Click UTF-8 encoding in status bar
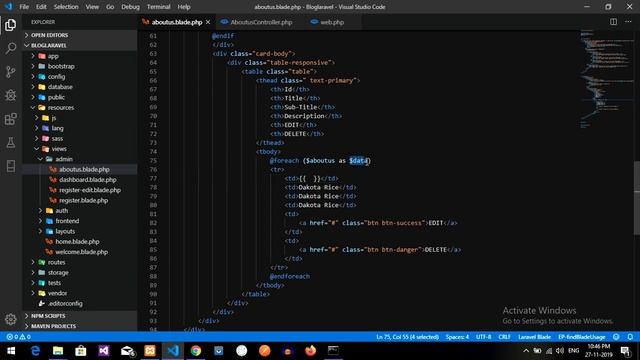The width and height of the screenshot is (640, 360). (484, 337)
